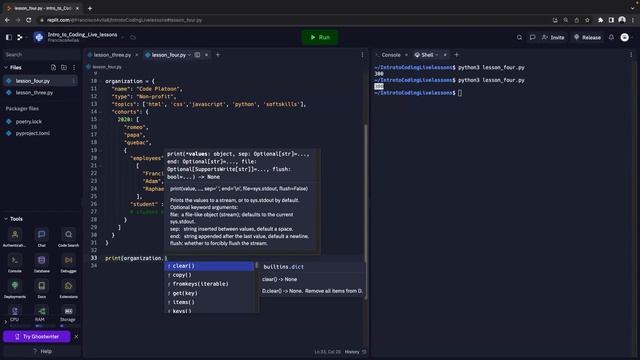Expand the resources panel arrow beside CPU
640x360 pixels.
click(5, 322)
